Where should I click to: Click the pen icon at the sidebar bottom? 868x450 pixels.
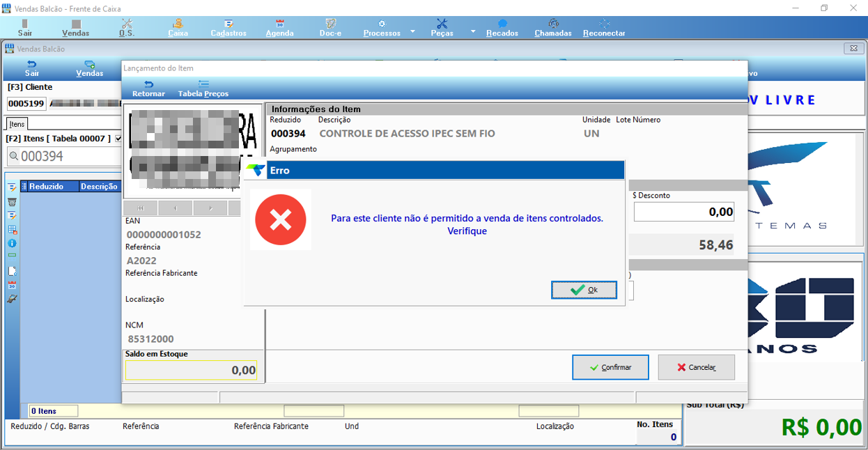coord(13,299)
